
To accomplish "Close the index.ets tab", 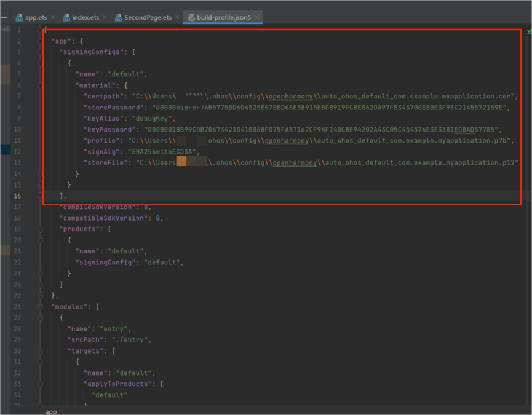I will coord(105,17).
